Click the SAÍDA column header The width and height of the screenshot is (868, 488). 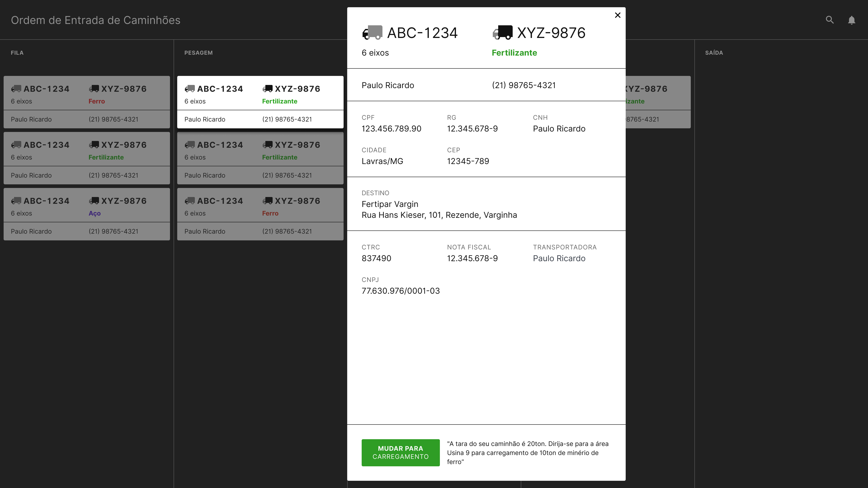click(x=714, y=53)
